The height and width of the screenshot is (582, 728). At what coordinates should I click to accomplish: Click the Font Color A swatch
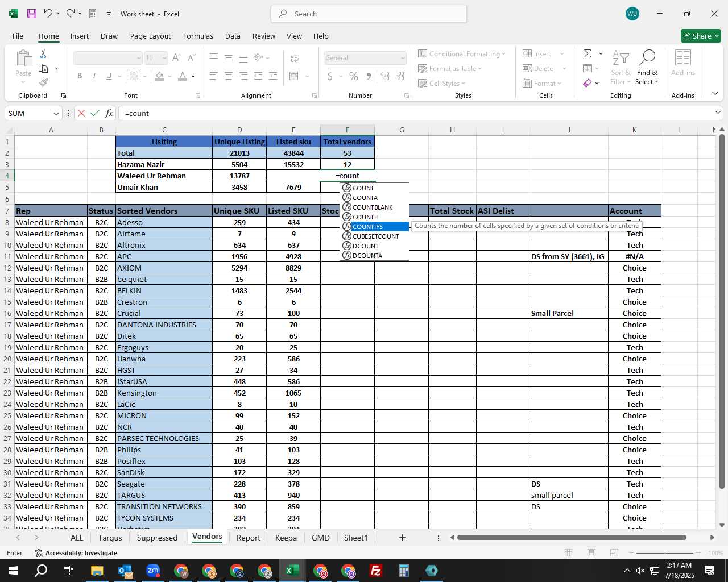(x=183, y=76)
